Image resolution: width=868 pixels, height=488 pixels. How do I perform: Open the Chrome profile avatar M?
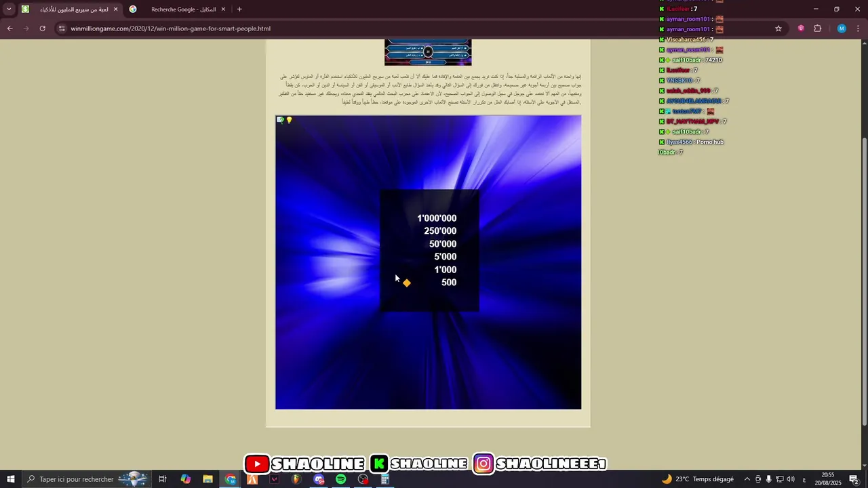pos(842,28)
